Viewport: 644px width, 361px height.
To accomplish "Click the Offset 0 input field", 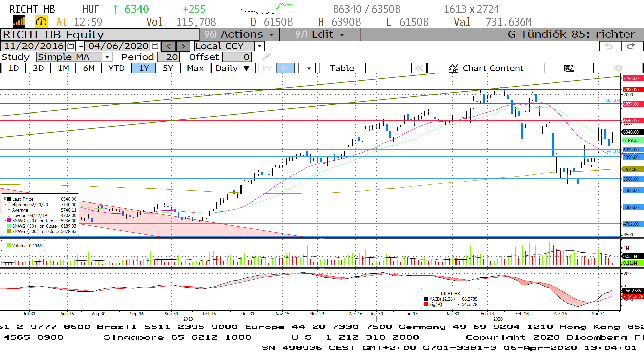I will (x=237, y=57).
